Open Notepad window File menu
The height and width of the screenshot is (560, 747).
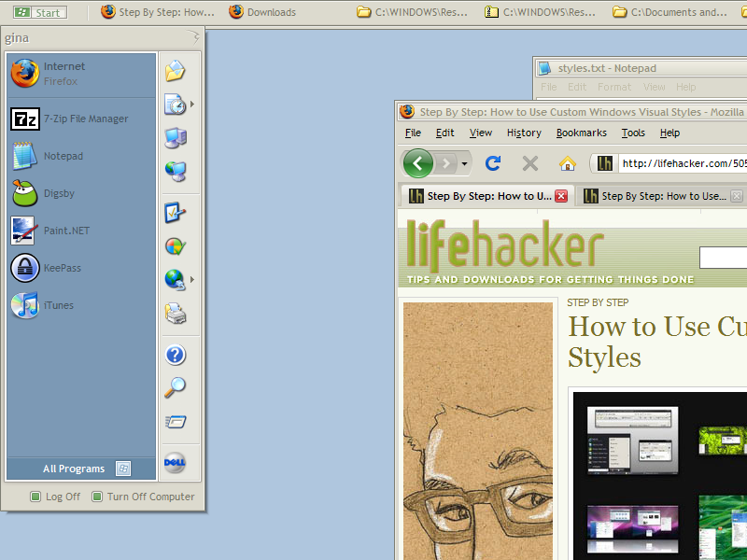click(548, 87)
